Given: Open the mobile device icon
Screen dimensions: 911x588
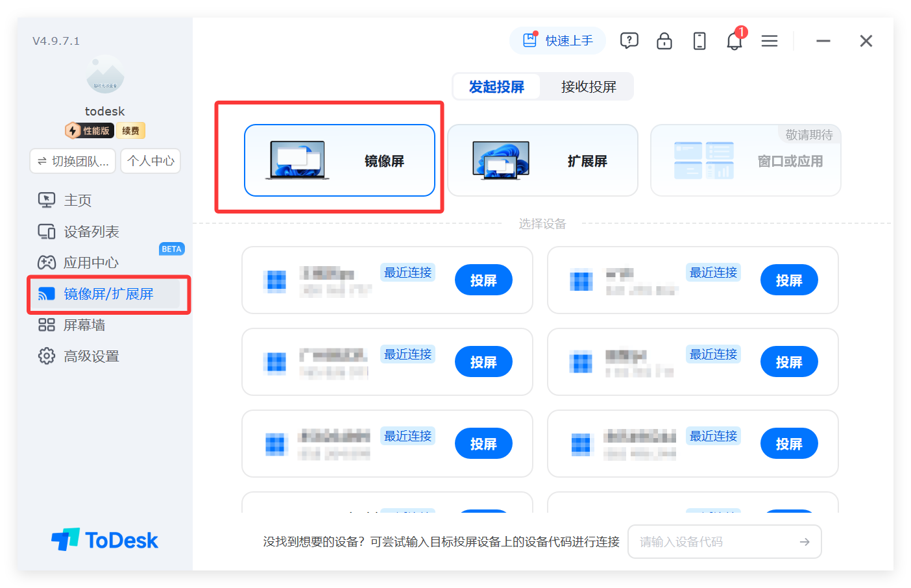Looking at the screenshot, I should pos(699,41).
